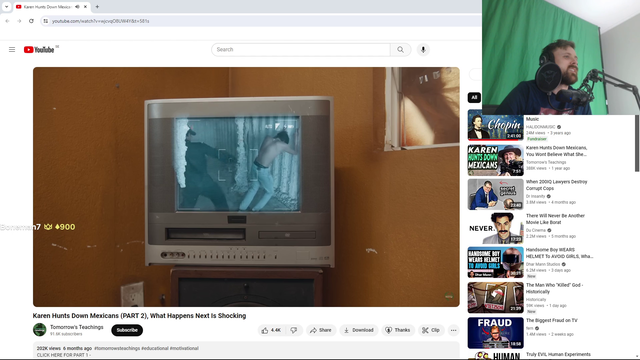Mute the tab via its speaker icon
This screenshot has width=640, height=360.
point(77,7)
